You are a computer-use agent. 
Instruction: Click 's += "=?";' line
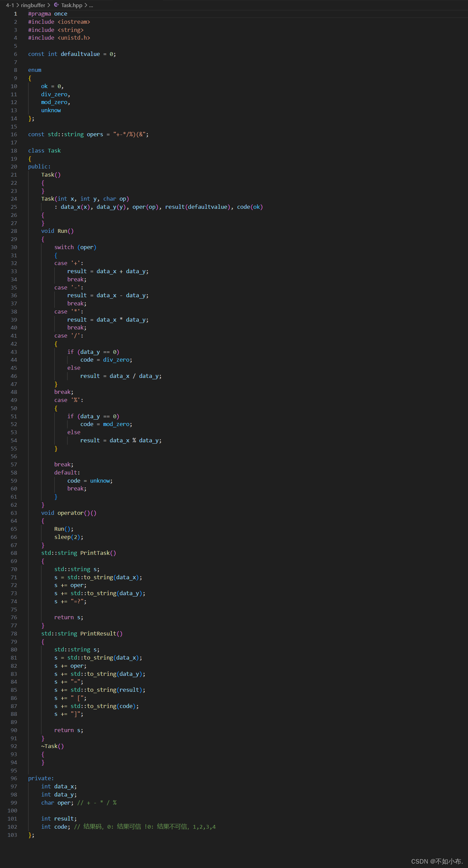pyautogui.click(x=70, y=602)
